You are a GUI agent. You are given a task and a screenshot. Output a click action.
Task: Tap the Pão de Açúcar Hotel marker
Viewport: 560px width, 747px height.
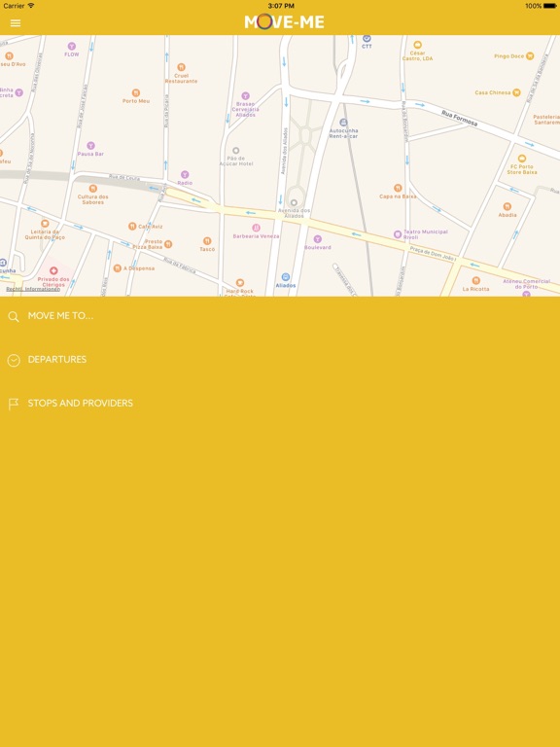235,151
